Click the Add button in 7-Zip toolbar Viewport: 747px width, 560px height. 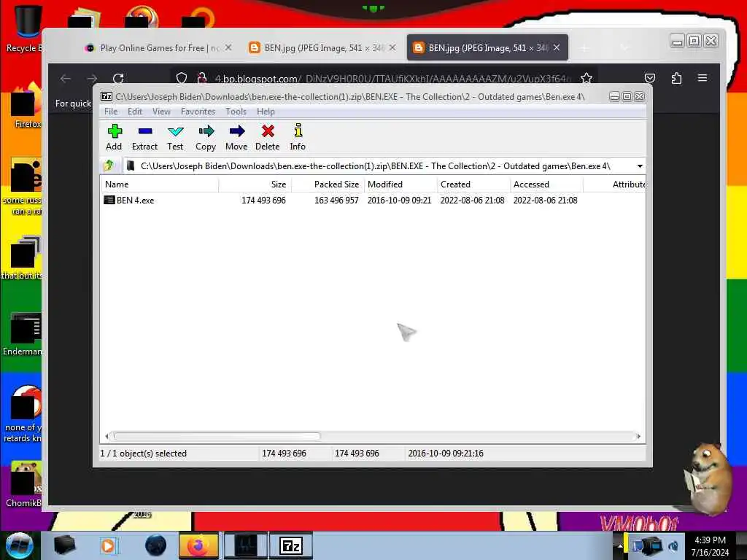tap(114, 138)
